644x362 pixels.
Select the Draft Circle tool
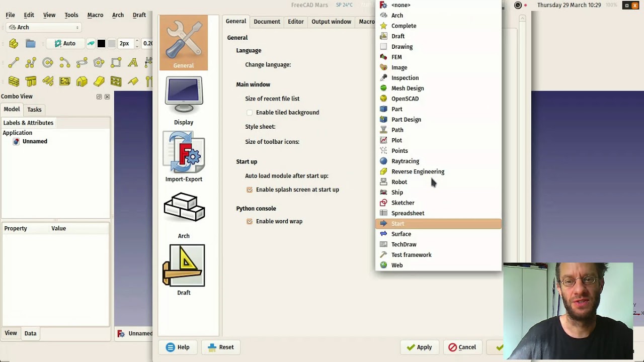48,63
